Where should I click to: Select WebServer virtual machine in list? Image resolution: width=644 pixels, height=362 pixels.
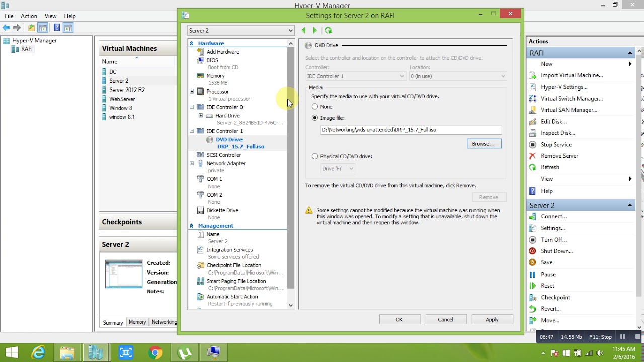(122, 99)
